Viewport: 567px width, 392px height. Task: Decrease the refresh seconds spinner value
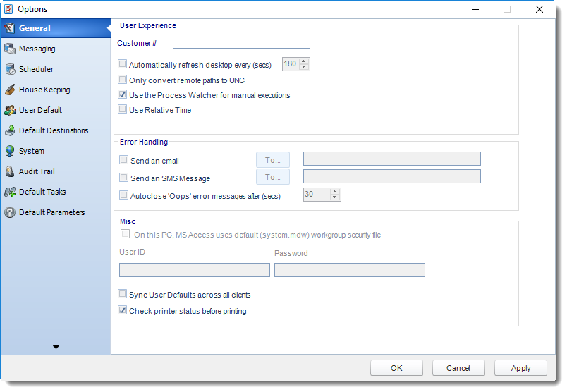tap(304, 67)
